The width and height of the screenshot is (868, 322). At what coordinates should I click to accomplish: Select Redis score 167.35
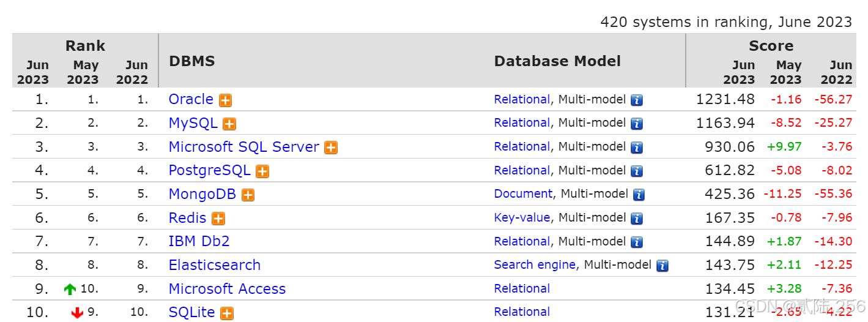730,218
